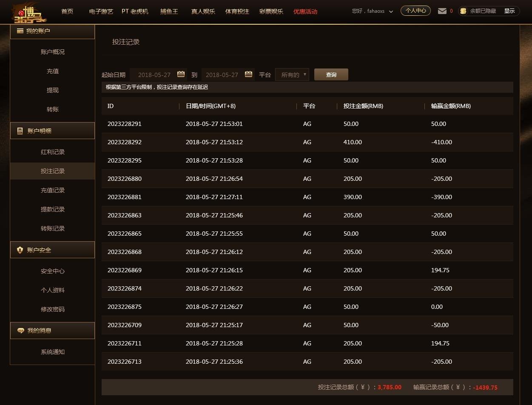Open 个人资料 in the sidebar

[53, 290]
